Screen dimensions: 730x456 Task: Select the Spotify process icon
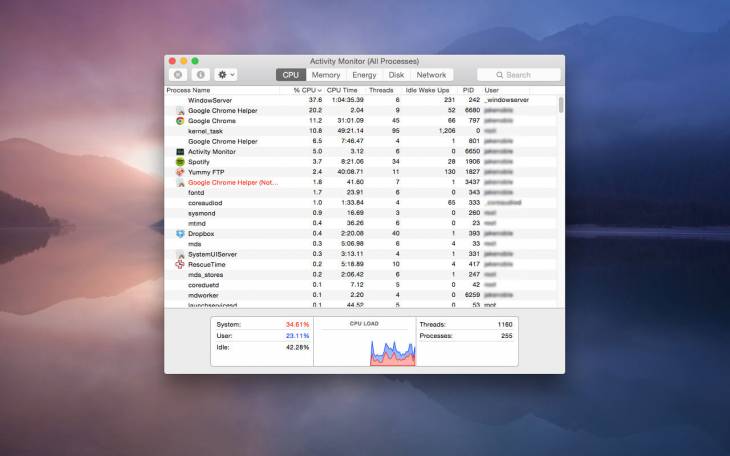180,162
